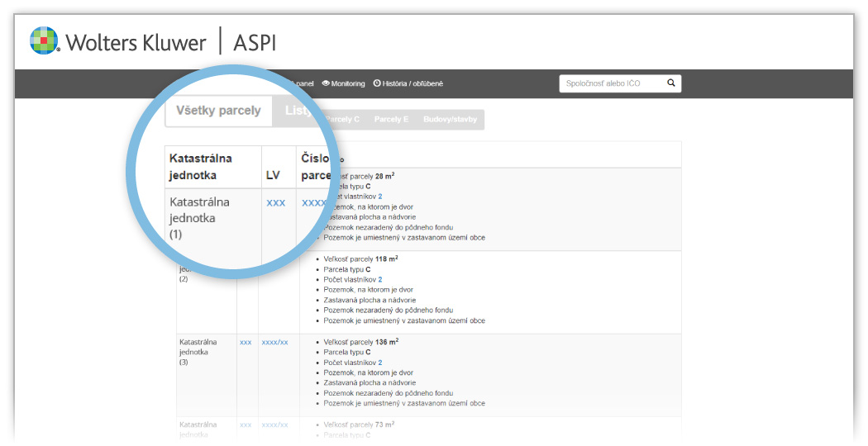Select the Parcely C tab
868x446 pixels.
click(341, 120)
